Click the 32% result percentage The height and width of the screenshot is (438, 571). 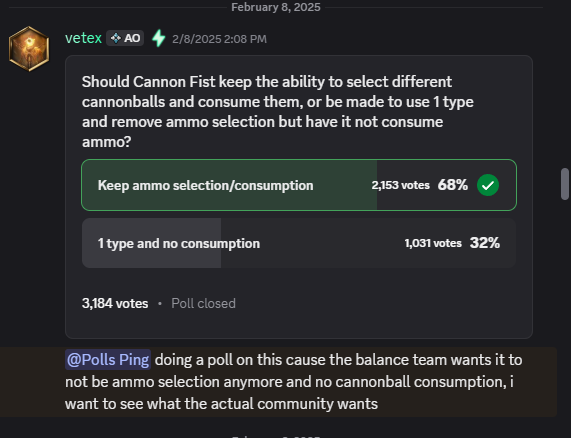point(485,243)
